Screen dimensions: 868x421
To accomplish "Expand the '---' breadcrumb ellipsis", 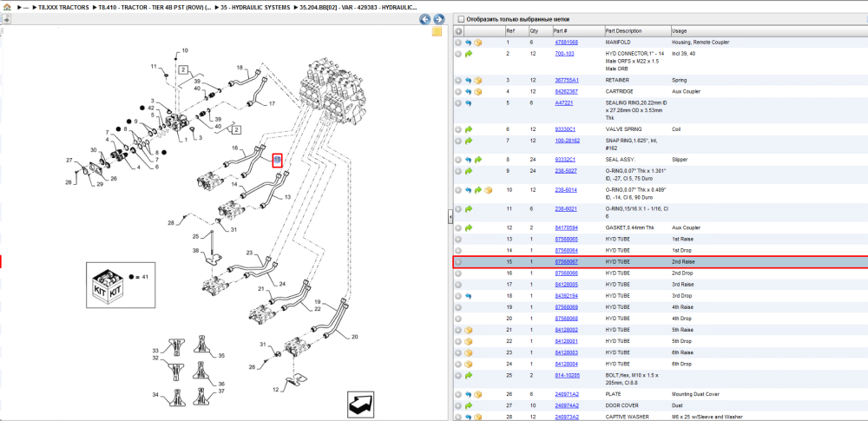I will pyautogui.click(x=26, y=7).
